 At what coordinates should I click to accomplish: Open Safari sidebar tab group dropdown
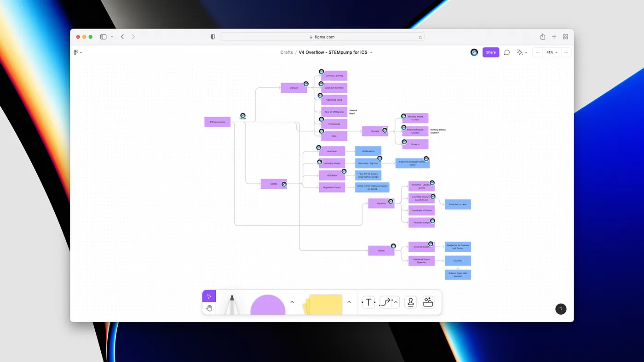pos(112,37)
